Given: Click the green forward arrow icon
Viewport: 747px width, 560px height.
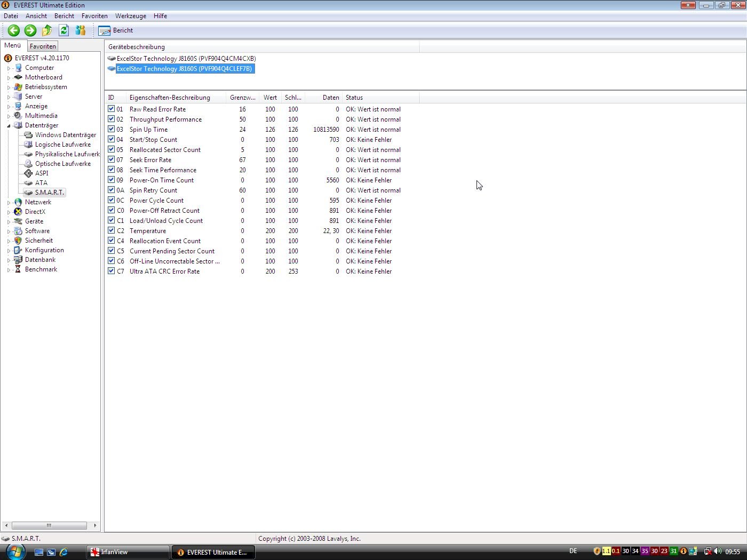Looking at the screenshot, I should pos(30,30).
